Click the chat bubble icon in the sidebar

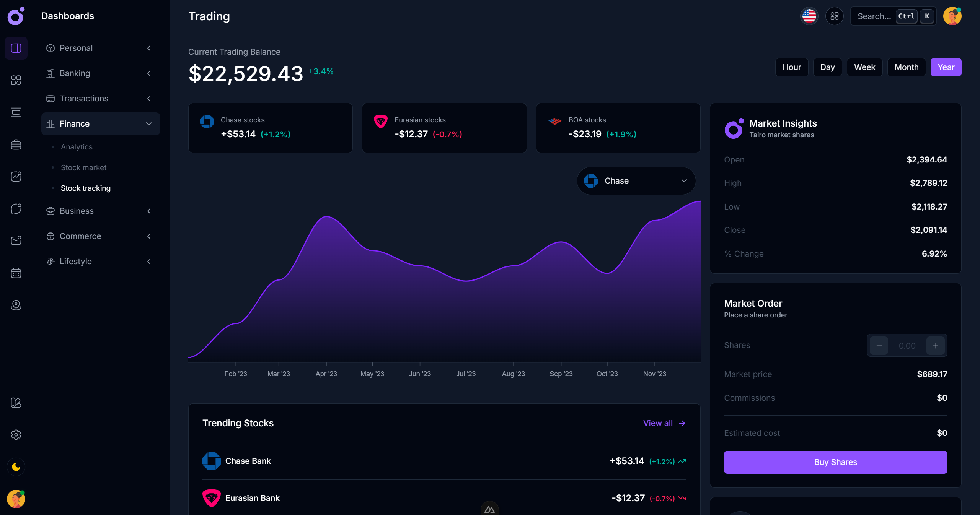coord(16,208)
